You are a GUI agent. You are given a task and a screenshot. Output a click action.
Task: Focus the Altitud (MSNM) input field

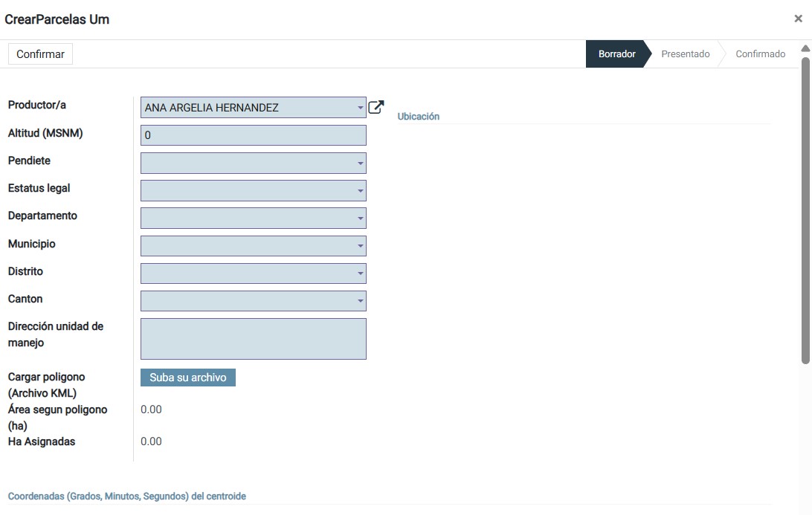(x=254, y=135)
